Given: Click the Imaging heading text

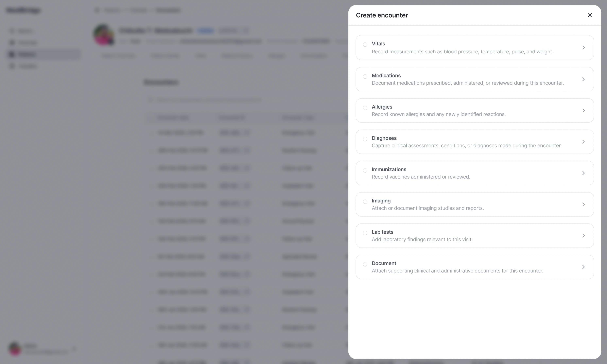Looking at the screenshot, I should (x=381, y=201).
